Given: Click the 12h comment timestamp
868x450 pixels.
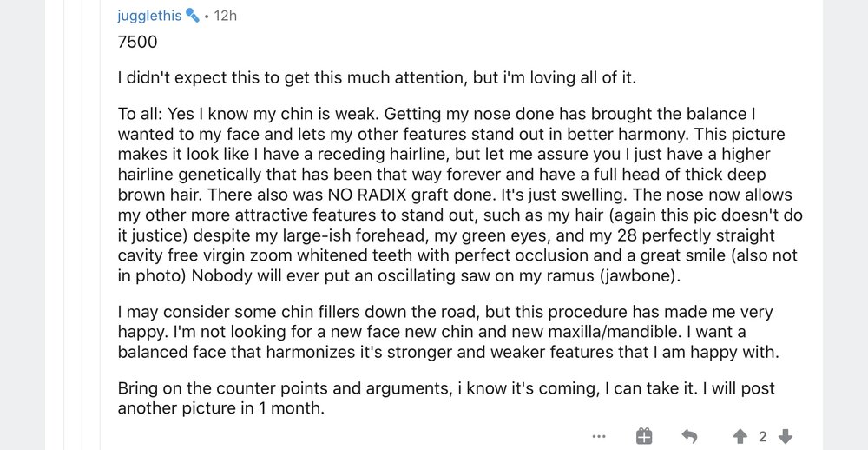Looking at the screenshot, I should point(225,16).
